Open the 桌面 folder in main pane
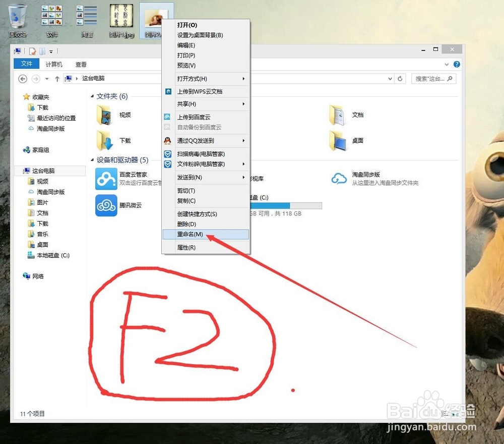The image size is (504, 444). click(338, 141)
